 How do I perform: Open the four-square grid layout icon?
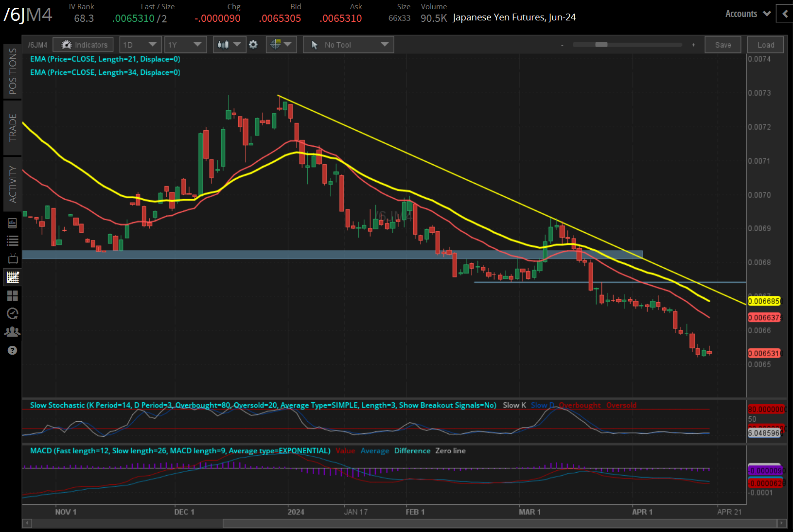point(13,295)
